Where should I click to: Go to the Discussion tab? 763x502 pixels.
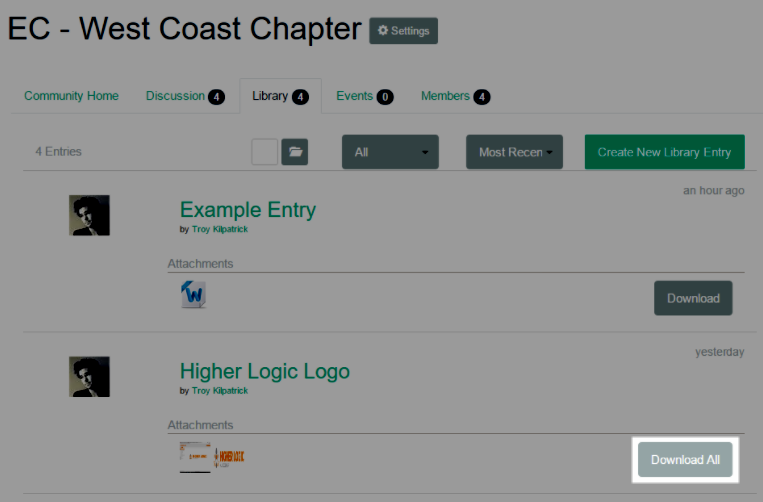pyautogui.click(x=185, y=96)
